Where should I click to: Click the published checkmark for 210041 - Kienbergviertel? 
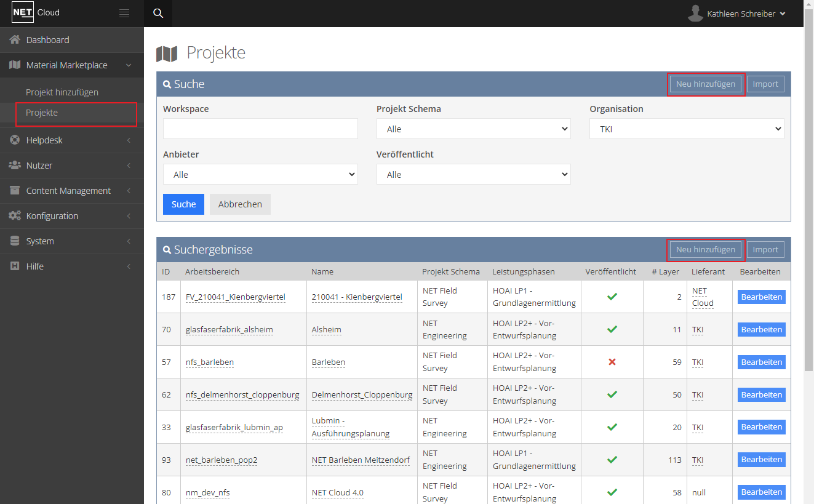click(x=612, y=297)
